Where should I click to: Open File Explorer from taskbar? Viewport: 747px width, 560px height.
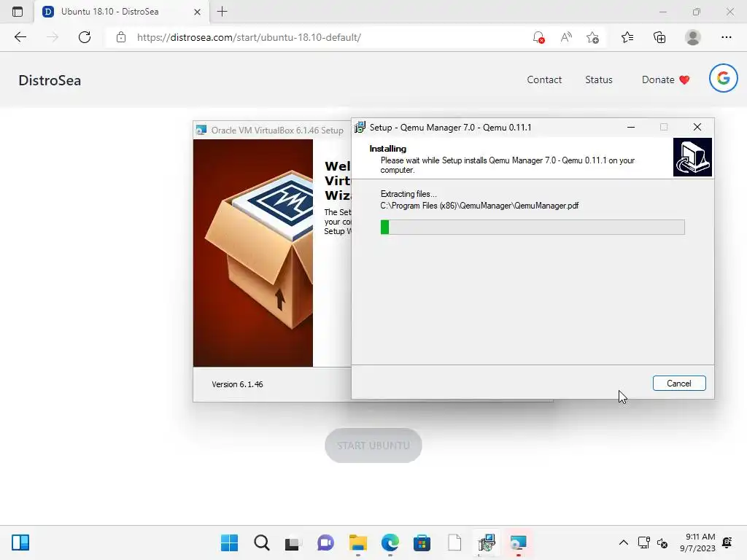tap(357, 542)
